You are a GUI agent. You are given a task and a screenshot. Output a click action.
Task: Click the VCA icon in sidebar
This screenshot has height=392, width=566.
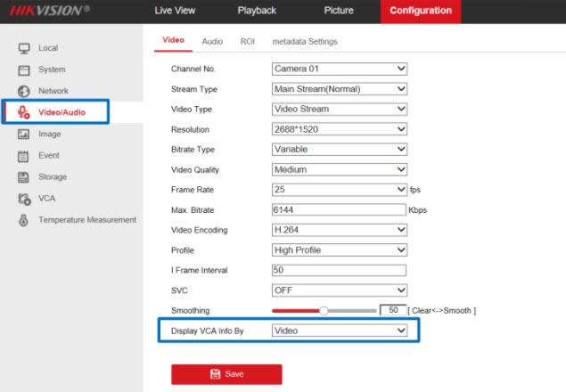tap(24, 199)
